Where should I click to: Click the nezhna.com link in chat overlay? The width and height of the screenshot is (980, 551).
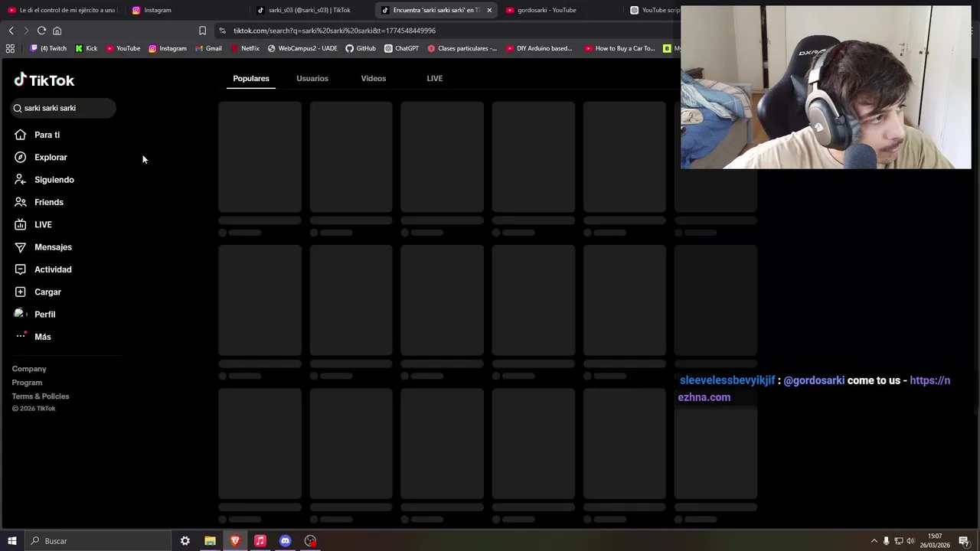(814, 389)
